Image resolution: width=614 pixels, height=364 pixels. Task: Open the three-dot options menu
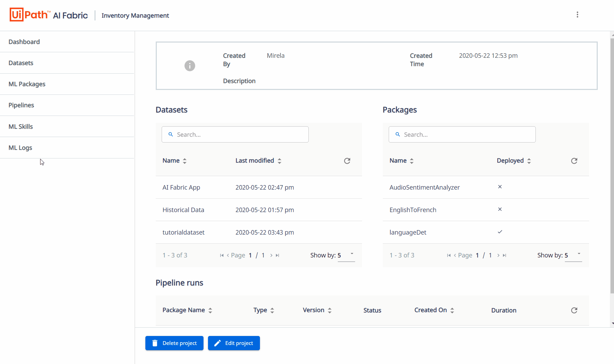[x=577, y=15]
